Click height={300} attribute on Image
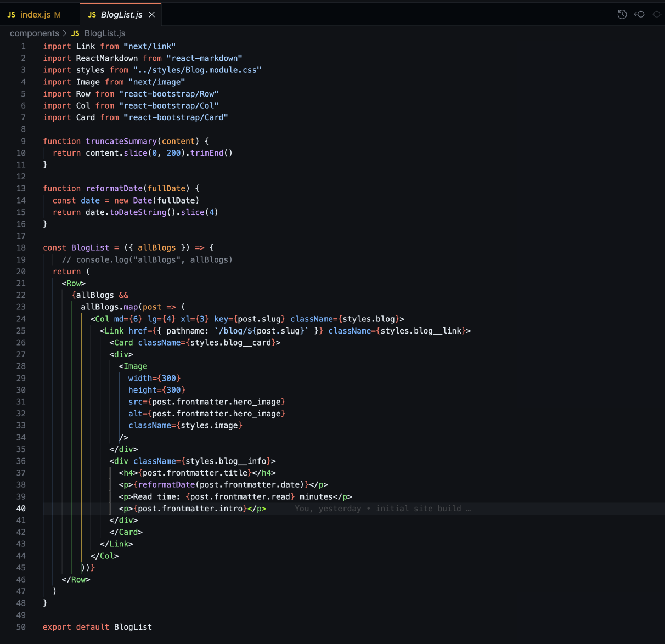 tap(157, 390)
